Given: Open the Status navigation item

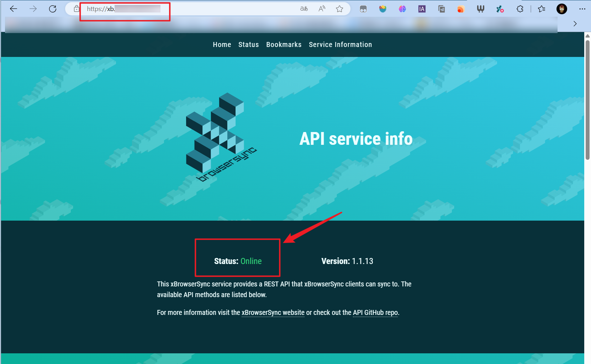Looking at the screenshot, I should (249, 44).
